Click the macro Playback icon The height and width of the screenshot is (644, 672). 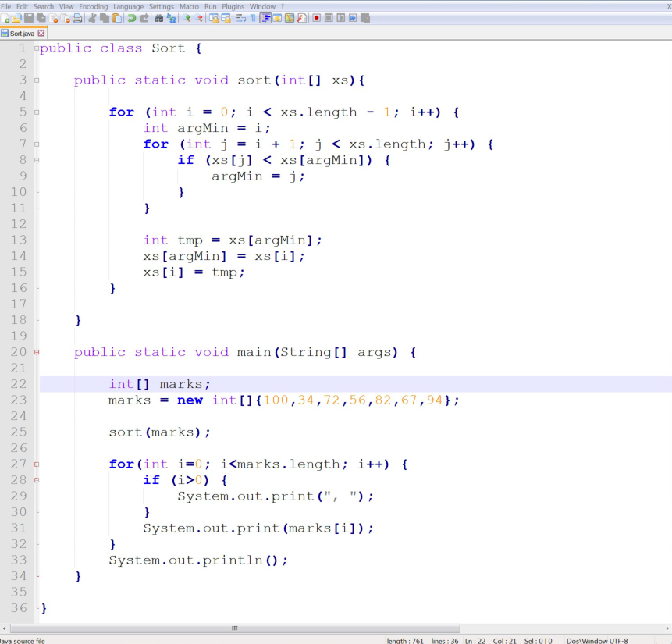coord(341,18)
